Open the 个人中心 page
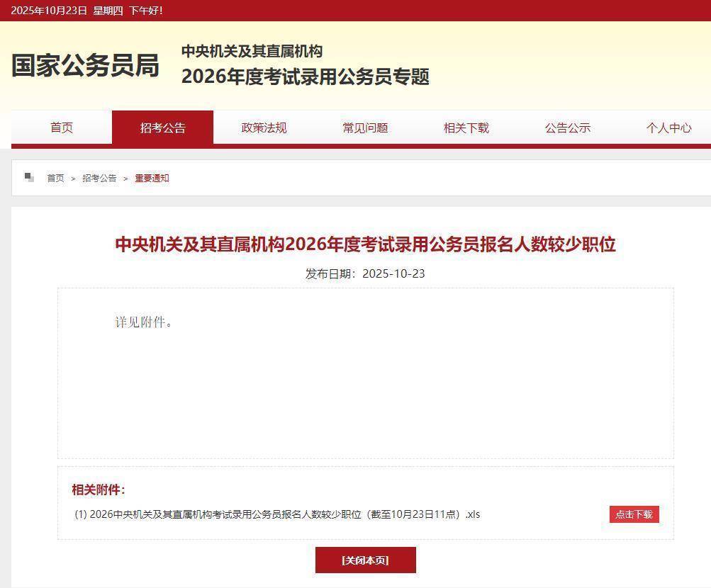 (668, 128)
